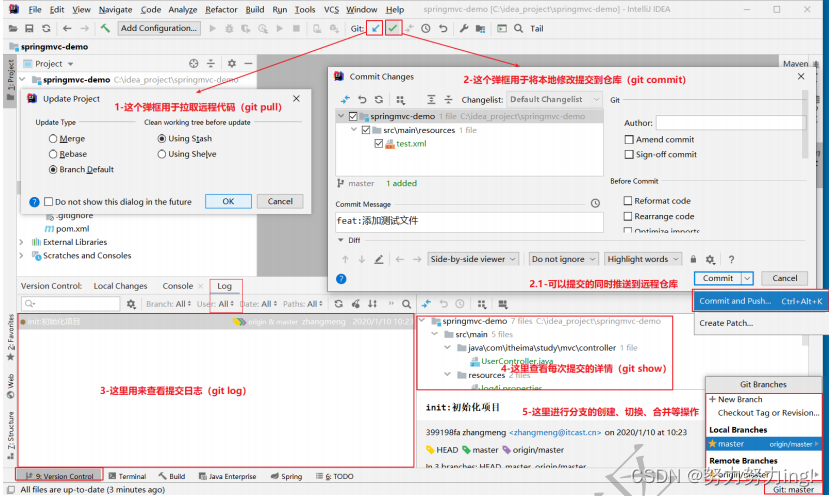Click help question mark in Update Project dialog
Viewport: 829px width, 496px height.
pos(34,202)
